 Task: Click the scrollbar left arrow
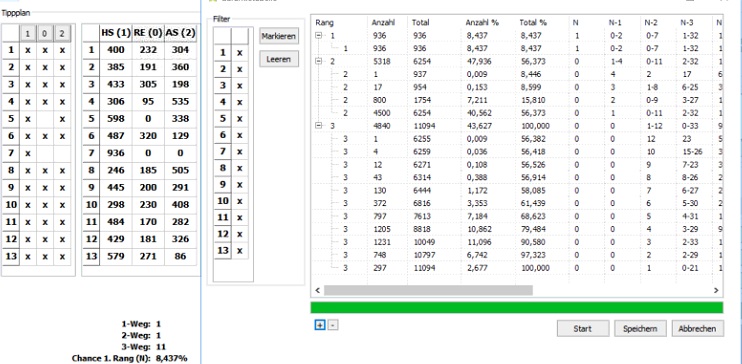pyautogui.click(x=318, y=290)
